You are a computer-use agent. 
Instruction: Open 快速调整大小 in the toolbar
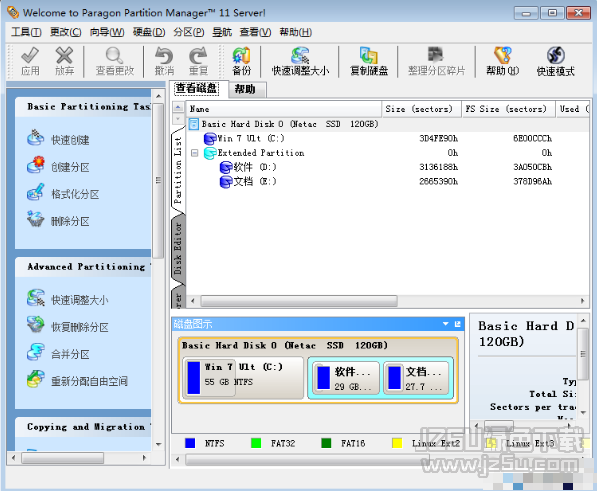pyautogui.click(x=300, y=61)
